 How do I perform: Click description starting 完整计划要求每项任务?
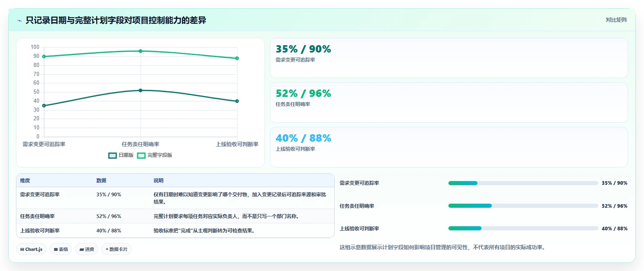[x=227, y=216]
